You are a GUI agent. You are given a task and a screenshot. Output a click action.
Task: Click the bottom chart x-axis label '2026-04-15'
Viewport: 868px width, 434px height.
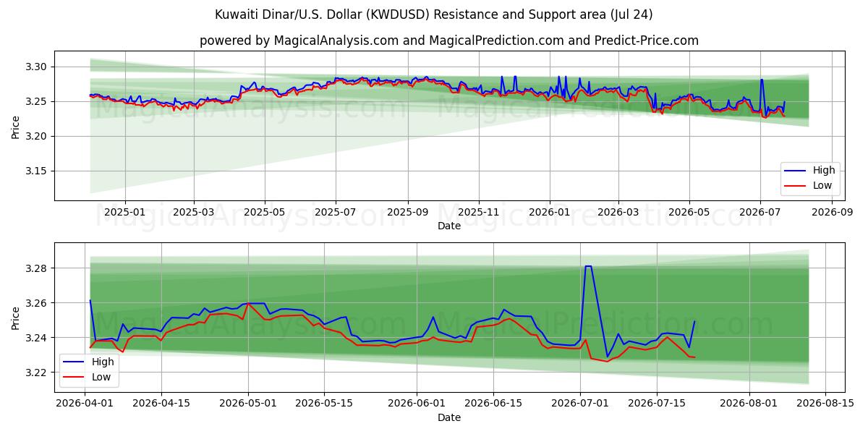(161, 404)
